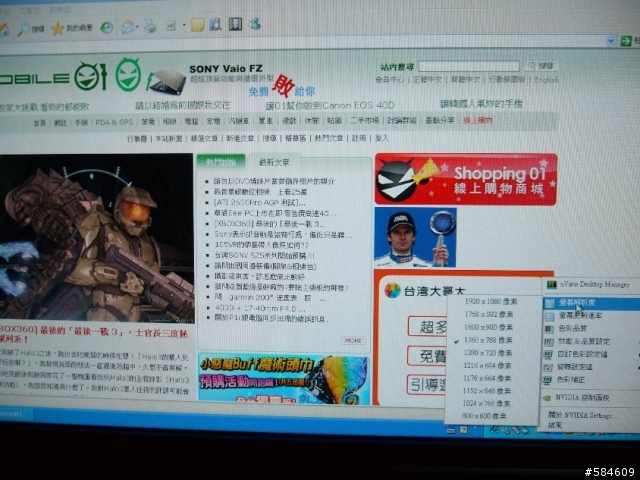Click the English language link
The width and height of the screenshot is (640, 480).
[x=546, y=80]
